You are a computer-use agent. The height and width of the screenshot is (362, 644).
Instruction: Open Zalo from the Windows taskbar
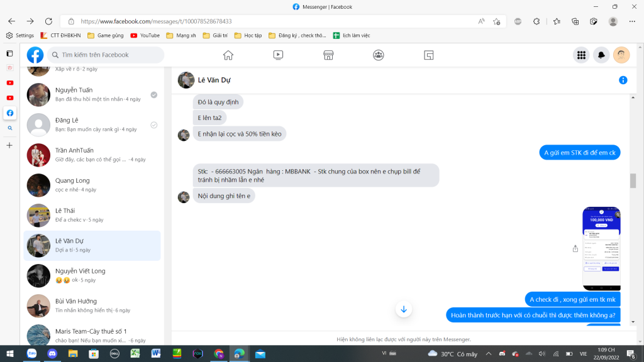pyautogui.click(x=31, y=354)
